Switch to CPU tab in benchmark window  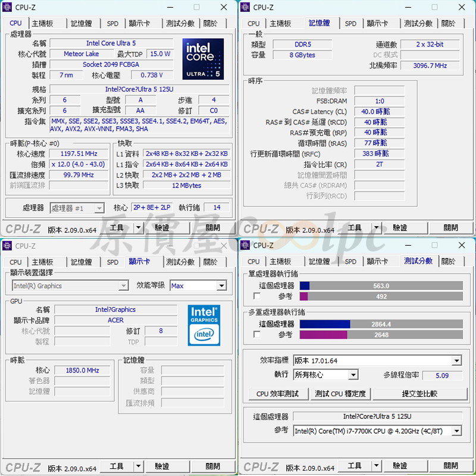253,262
